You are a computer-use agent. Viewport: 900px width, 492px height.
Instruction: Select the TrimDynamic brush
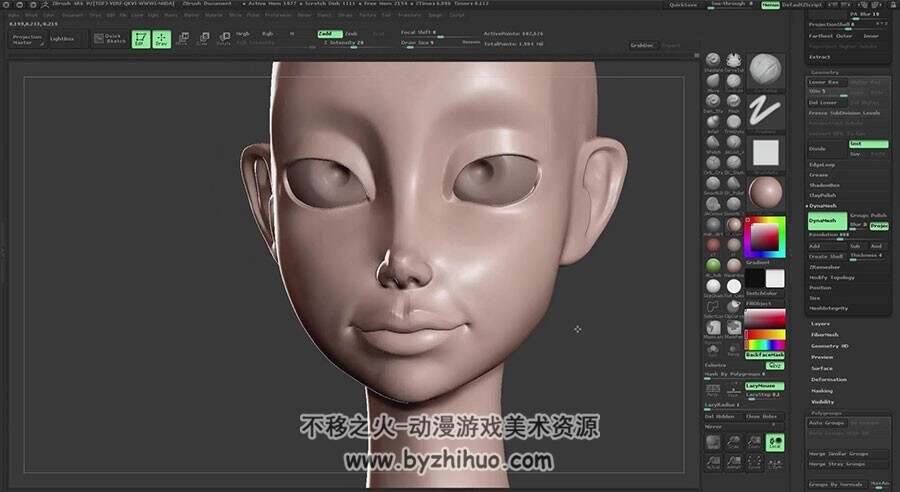[x=734, y=123]
